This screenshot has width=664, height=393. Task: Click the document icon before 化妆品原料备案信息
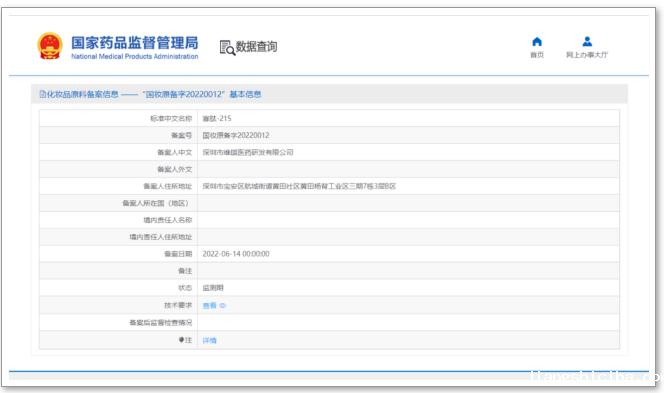[x=42, y=94]
